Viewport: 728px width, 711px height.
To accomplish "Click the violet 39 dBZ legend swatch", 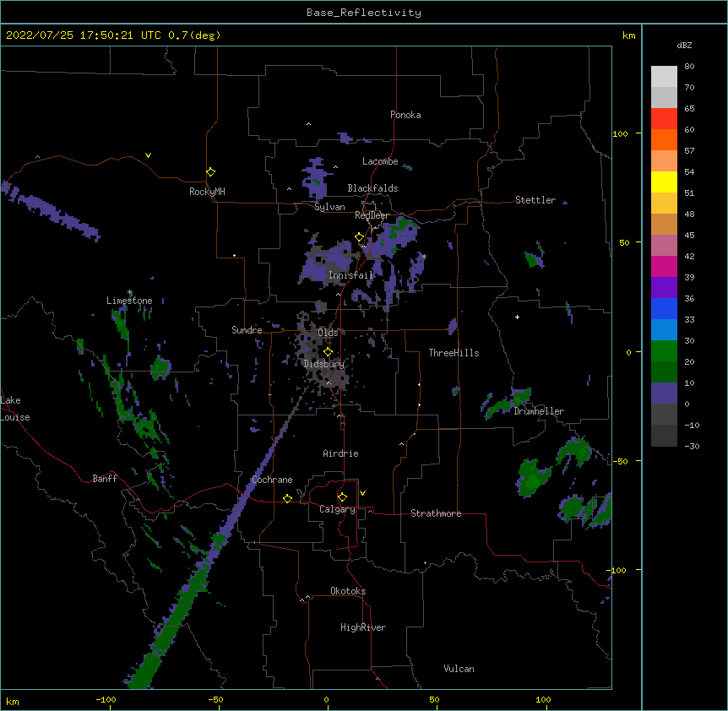I will coord(664,288).
